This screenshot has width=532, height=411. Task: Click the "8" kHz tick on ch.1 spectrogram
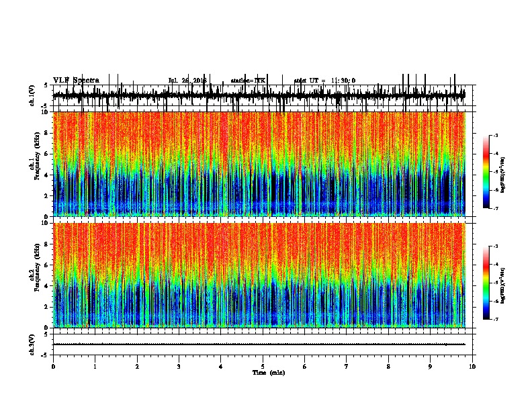pos(46,133)
